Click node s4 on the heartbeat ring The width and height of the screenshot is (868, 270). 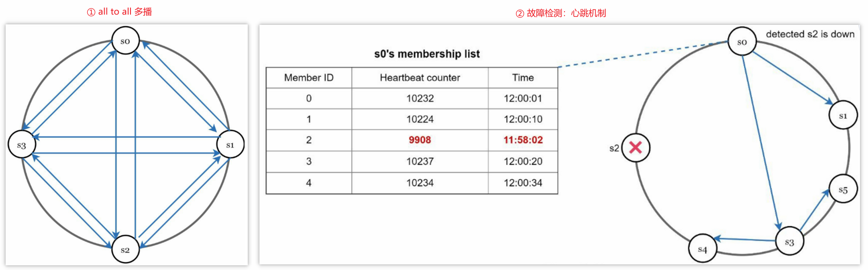point(702,249)
